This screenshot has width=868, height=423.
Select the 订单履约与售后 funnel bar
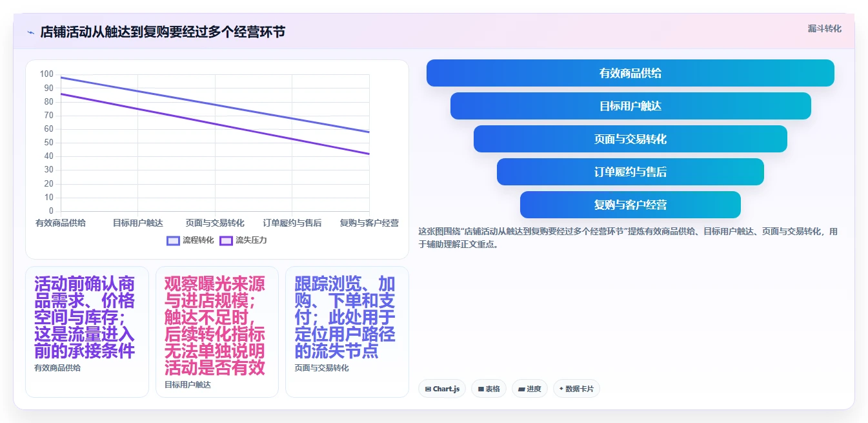click(x=631, y=172)
